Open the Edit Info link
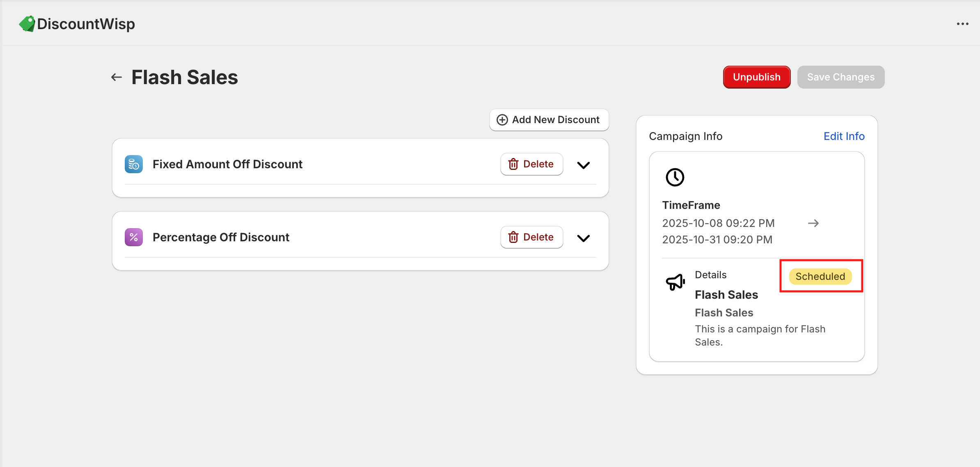Image resolution: width=980 pixels, height=467 pixels. 844,136
